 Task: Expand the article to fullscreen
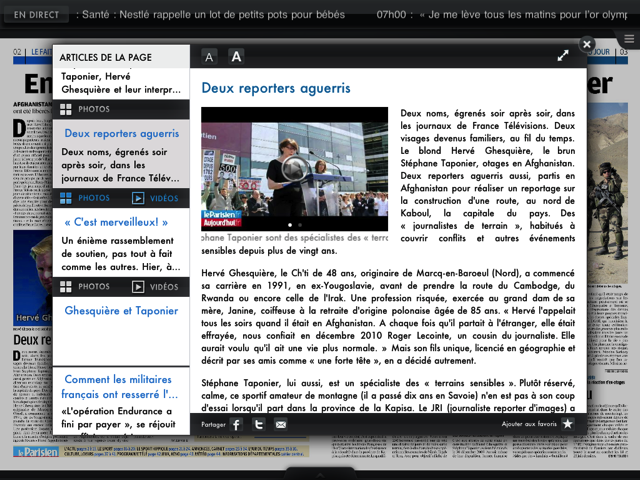[563, 56]
